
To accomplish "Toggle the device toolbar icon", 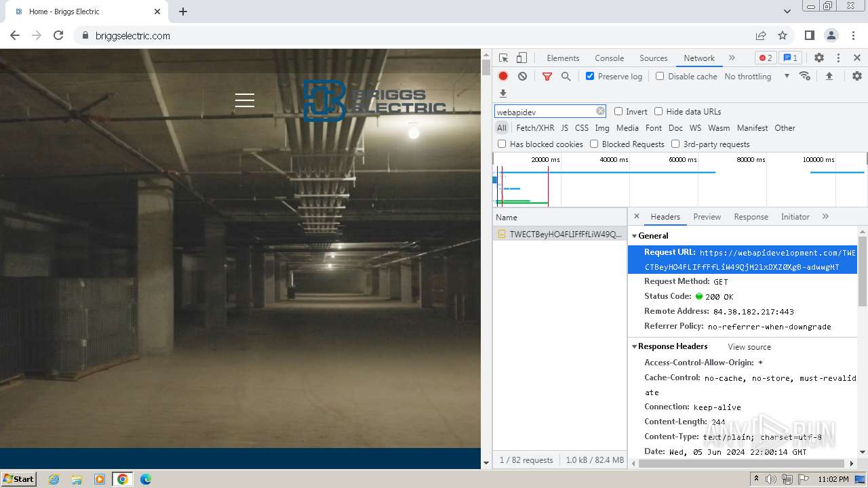I will tap(521, 58).
